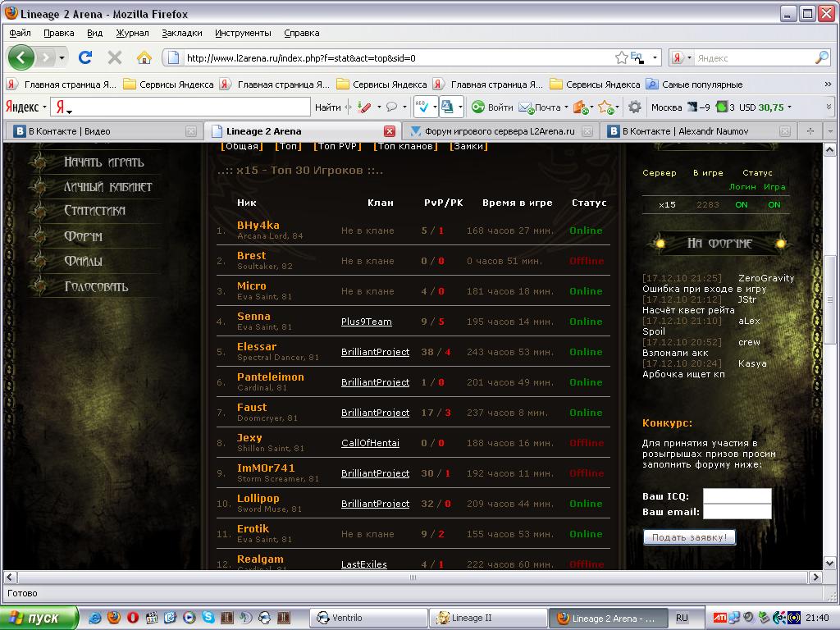Image resolution: width=840 pixels, height=630 pixels.
Task: Click the Найти search button
Action: click(x=328, y=107)
